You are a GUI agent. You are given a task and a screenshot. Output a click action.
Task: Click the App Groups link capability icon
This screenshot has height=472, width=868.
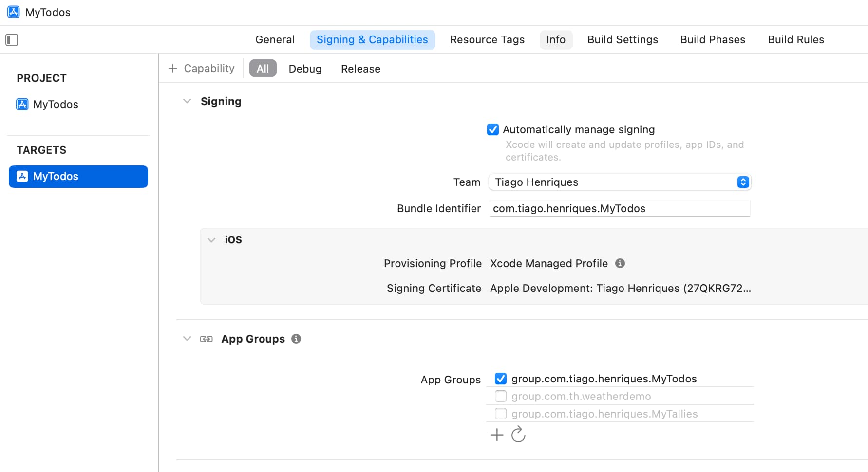pos(207,339)
